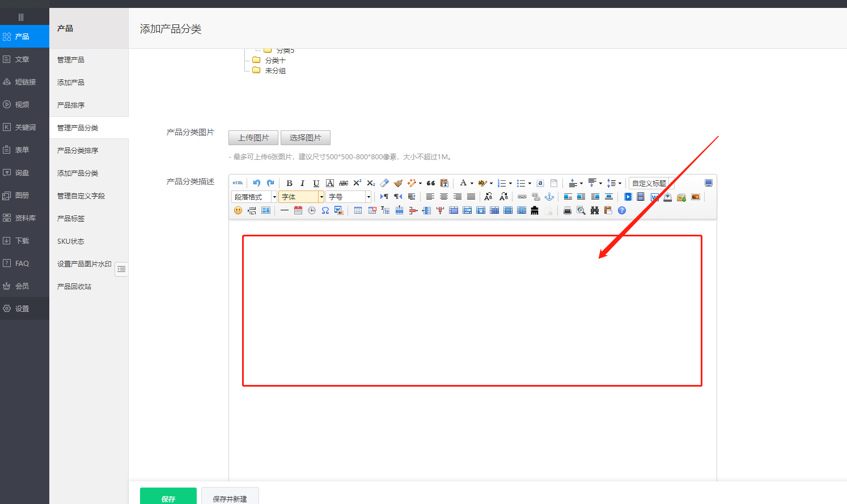Viewport: 847px width, 504px height.
Task: Open the editor help question-mark icon
Action: pos(622,210)
